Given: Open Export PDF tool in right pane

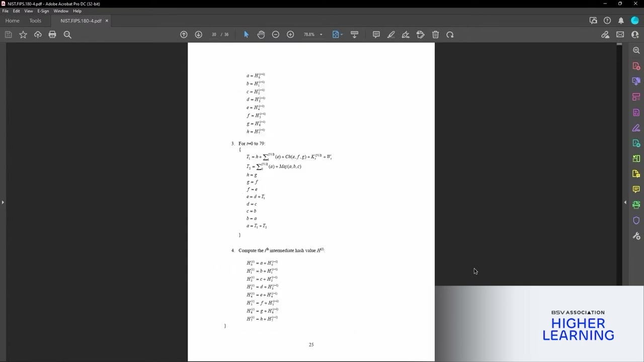Looking at the screenshot, I should (636, 143).
